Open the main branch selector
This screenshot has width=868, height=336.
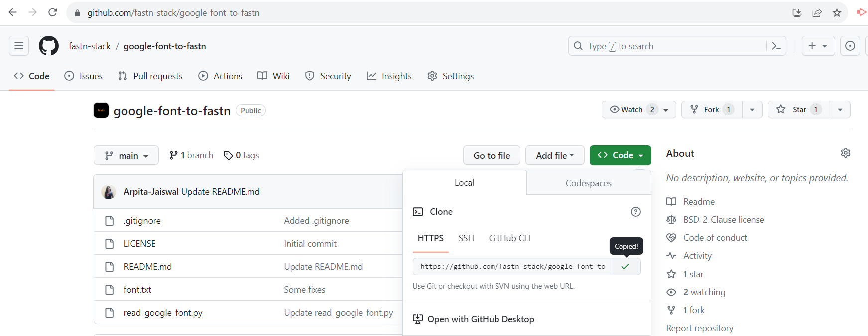coord(126,155)
